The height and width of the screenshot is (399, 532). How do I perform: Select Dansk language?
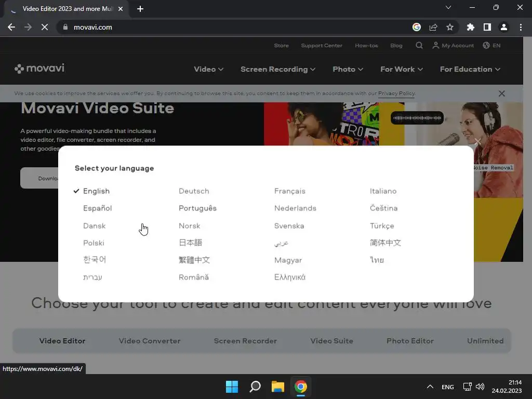[x=95, y=225]
